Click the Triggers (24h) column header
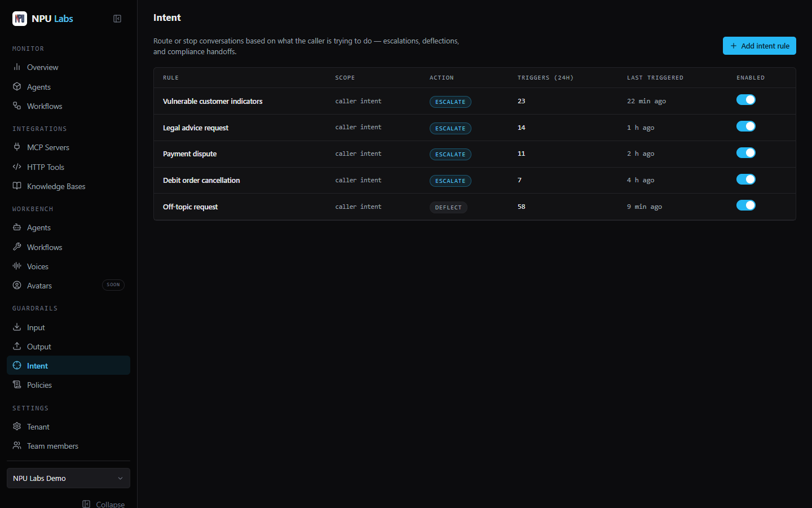Screen dimensions: 812x508 545,78
